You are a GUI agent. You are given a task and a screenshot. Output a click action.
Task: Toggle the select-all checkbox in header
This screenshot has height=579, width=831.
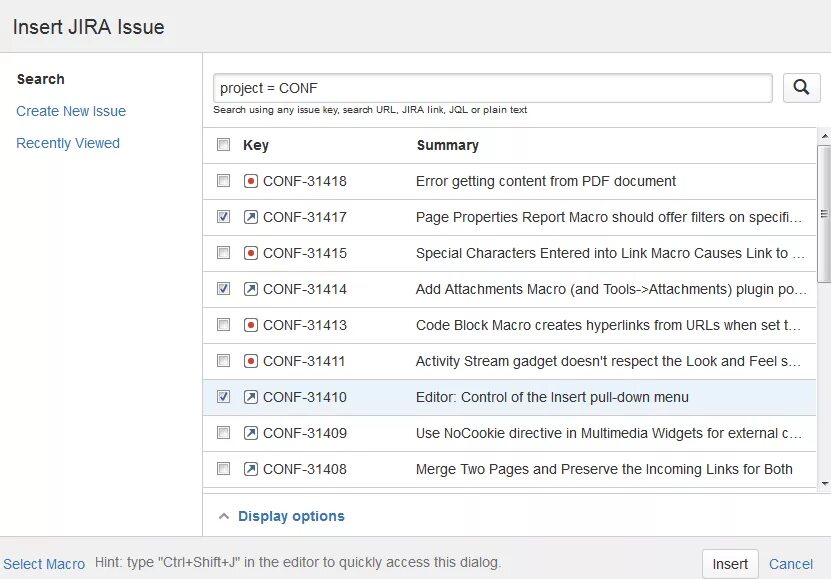pyautogui.click(x=223, y=145)
